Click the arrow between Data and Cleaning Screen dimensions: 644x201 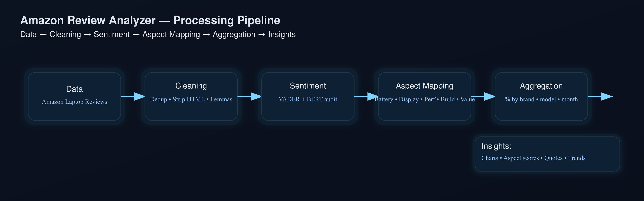click(x=132, y=96)
